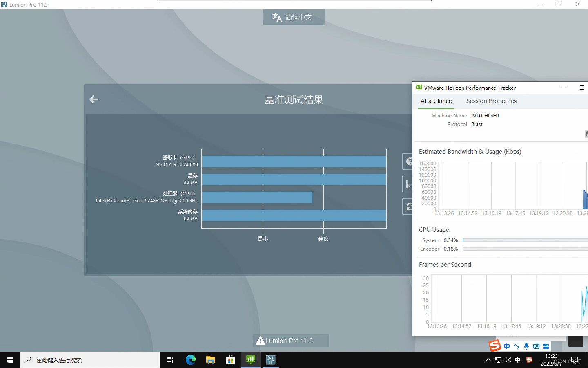Open the Sogou virtual keyboard icon
Viewport: 588px width, 368px height.
536,346
